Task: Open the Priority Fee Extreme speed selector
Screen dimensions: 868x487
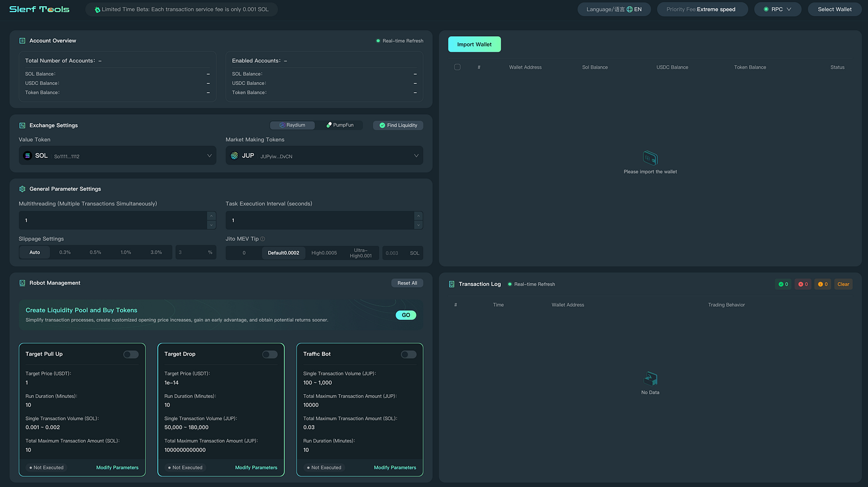Action: click(x=702, y=10)
